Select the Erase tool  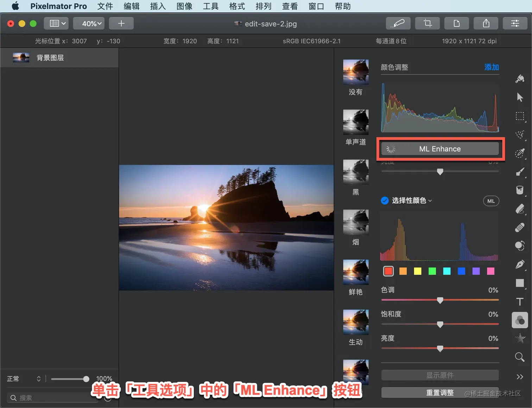click(x=520, y=209)
